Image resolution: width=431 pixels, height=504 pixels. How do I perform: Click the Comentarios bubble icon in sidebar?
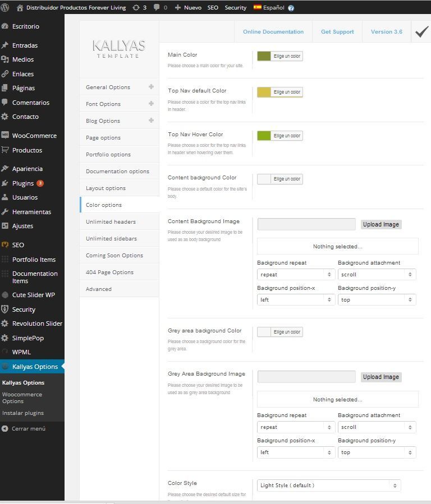[5, 102]
